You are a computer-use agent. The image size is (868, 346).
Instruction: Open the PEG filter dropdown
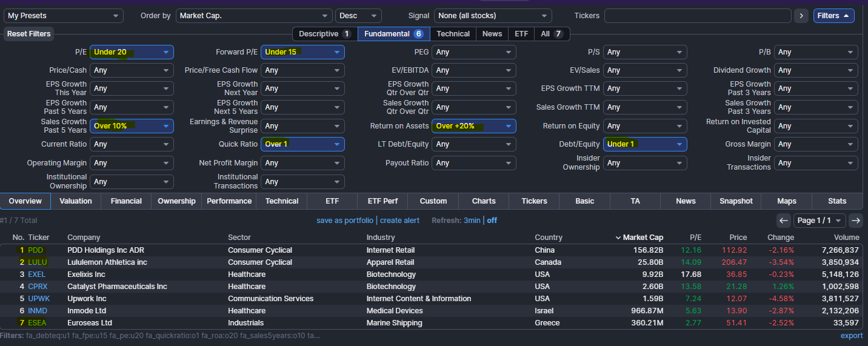[474, 52]
